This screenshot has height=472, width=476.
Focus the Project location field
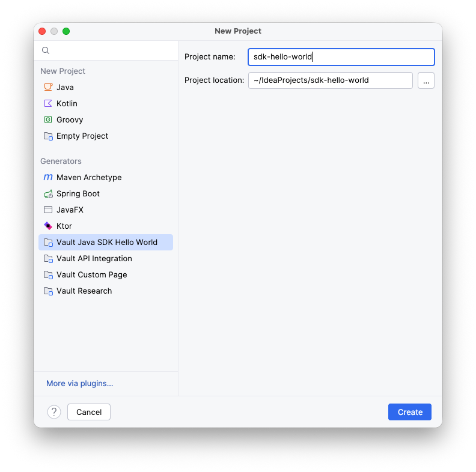(331, 80)
